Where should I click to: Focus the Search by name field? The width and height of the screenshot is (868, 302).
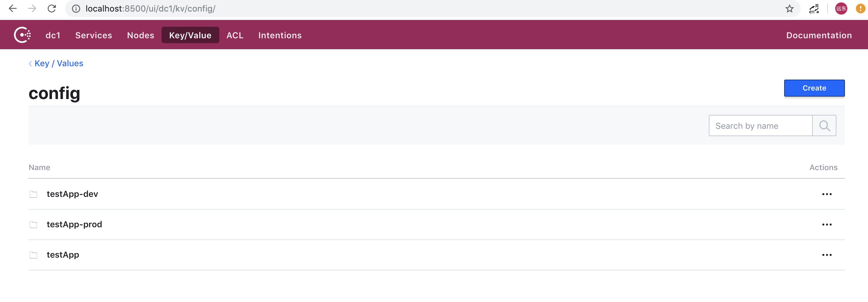[x=760, y=126]
